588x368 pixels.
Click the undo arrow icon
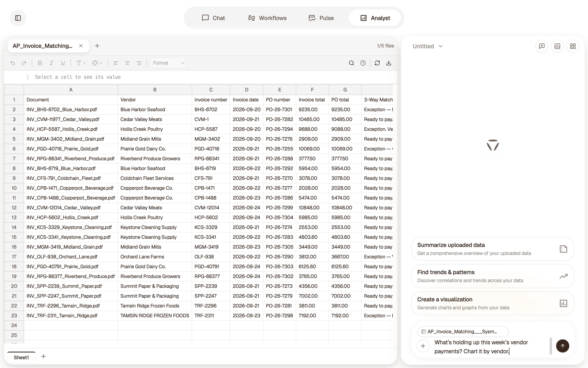pyautogui.click(x=13, y=63)
